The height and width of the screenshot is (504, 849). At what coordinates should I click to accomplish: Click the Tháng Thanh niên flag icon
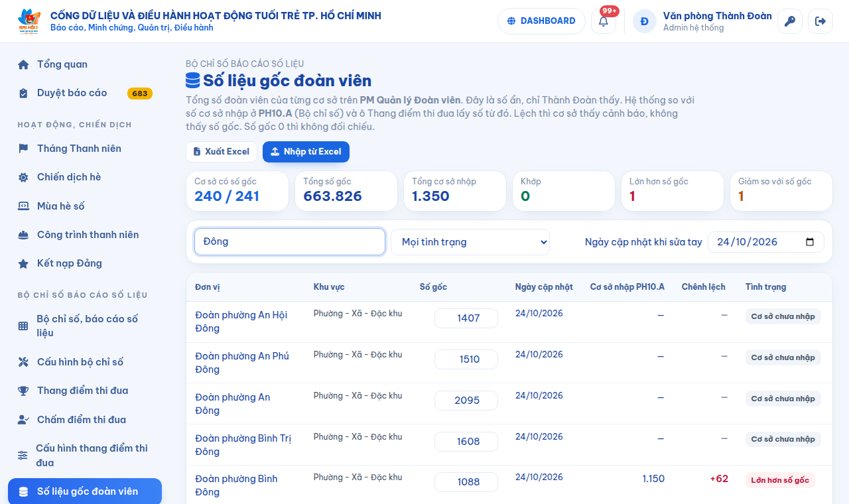pyautogui.click(x=23, y=149)
